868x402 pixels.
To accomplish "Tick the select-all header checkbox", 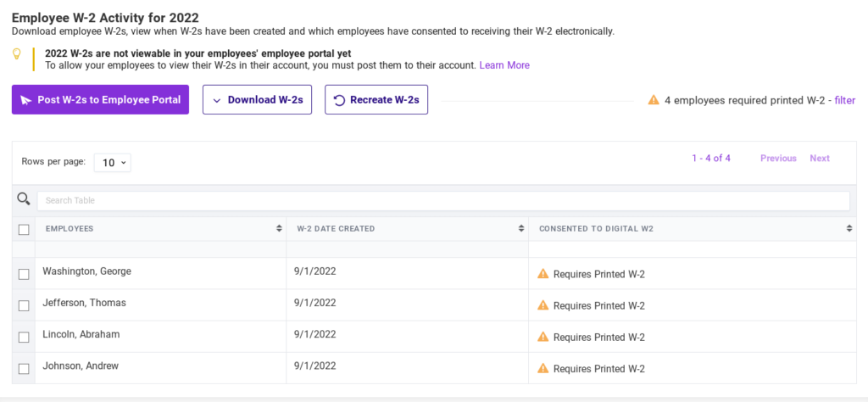I will click(24, 229).
